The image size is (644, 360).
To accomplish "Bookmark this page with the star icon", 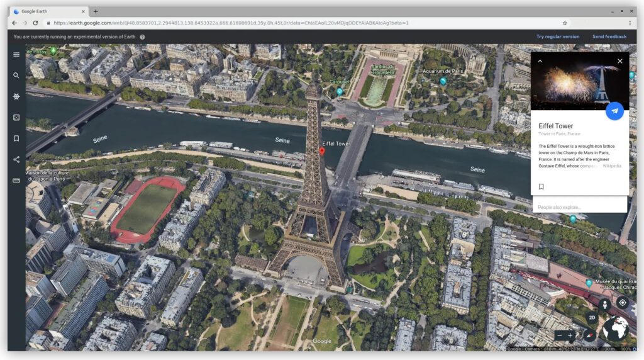I will [x=565, y=23].
